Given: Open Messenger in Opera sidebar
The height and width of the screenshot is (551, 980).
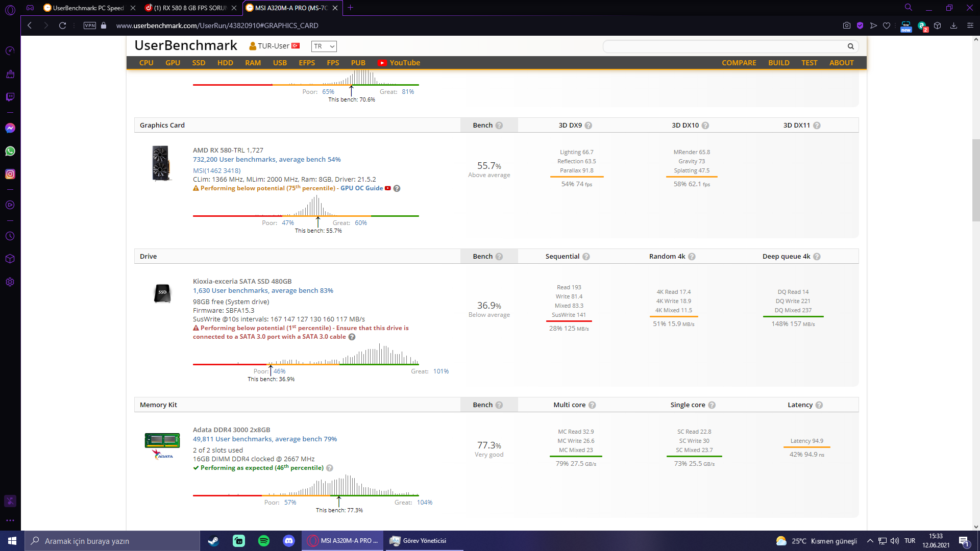Looking at the screenshot, I should point(10,128).
